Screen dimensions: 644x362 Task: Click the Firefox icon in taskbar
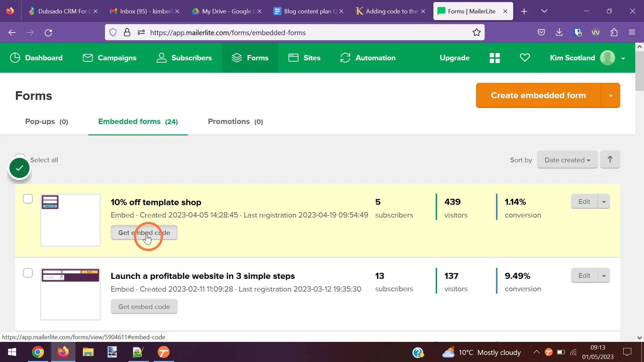[63, 352]
